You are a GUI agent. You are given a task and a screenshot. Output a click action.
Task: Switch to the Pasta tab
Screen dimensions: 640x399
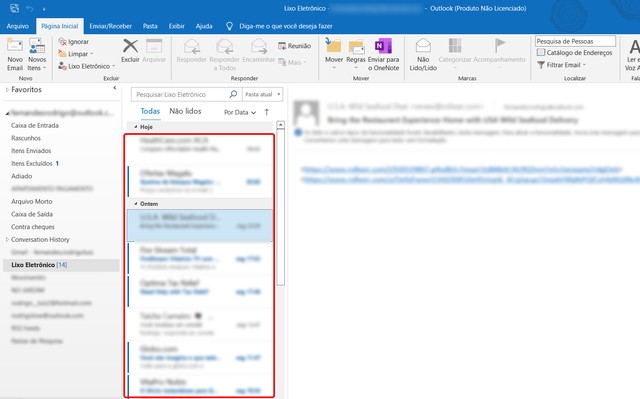click(x=150, y=26)
